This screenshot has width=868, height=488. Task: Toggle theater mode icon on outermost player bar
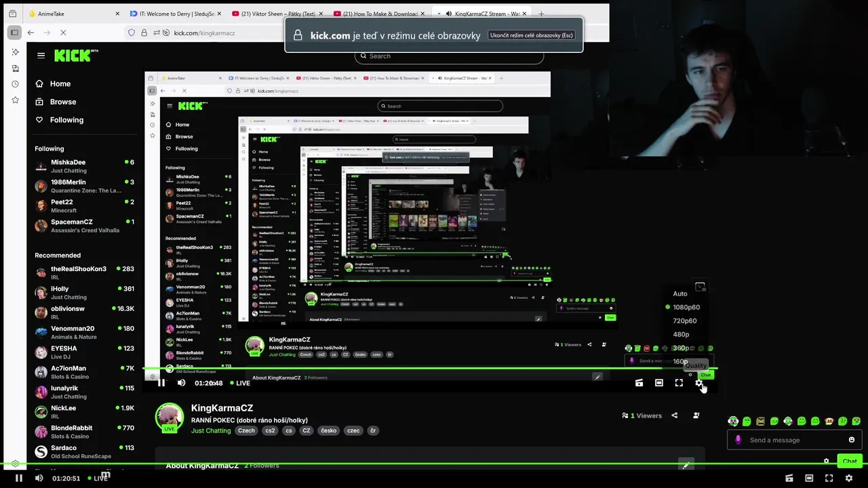809,478
